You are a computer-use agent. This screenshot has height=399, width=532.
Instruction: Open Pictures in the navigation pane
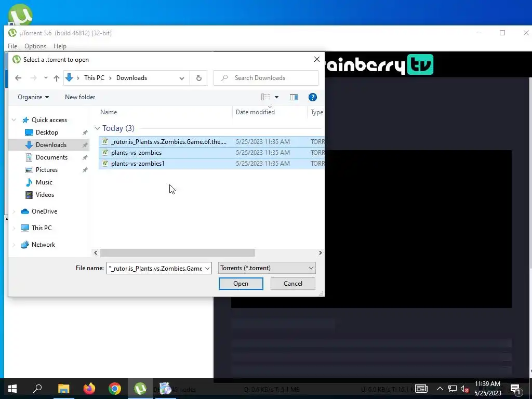coord(46,170)
